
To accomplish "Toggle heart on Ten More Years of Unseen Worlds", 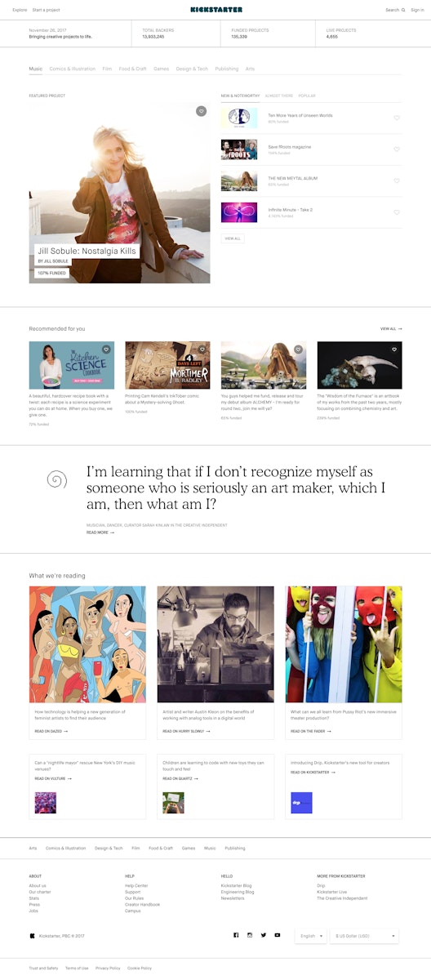I will [x=397, y=118].
